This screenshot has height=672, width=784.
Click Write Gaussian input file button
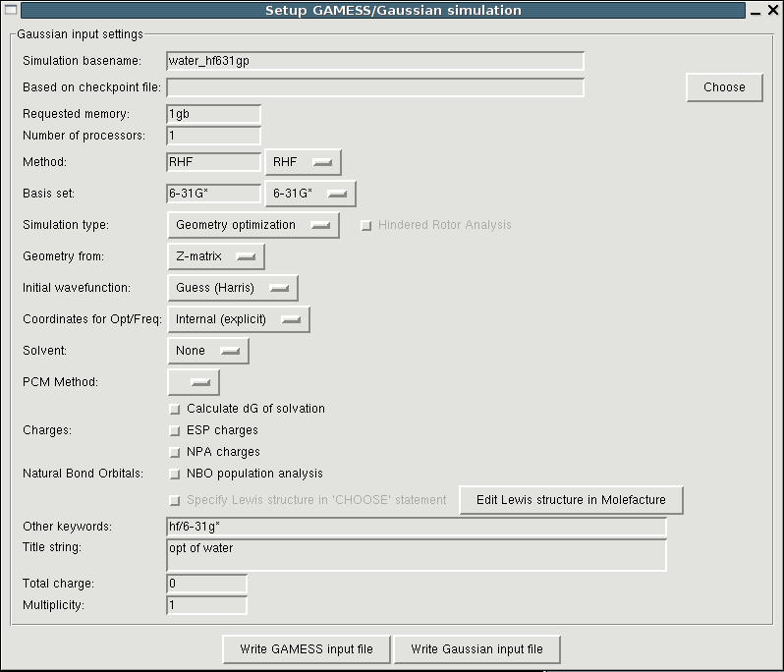point(476,649)
